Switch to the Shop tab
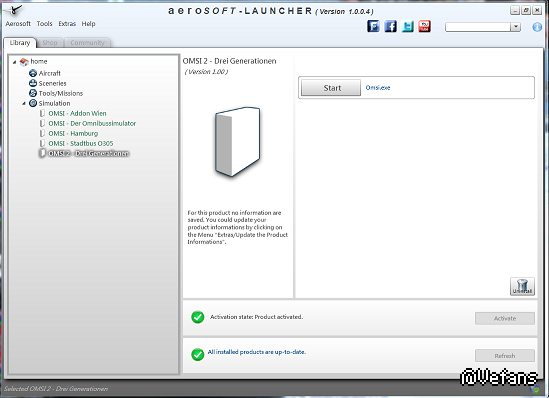This screenshot has width=549, height=398. 50,43
